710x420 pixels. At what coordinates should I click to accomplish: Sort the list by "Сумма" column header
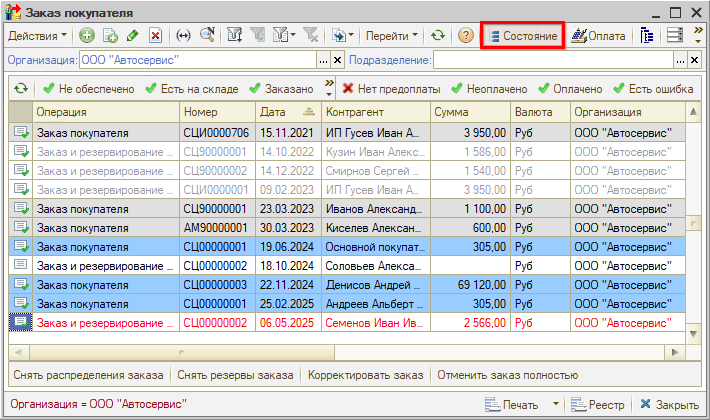coord(470,112)
